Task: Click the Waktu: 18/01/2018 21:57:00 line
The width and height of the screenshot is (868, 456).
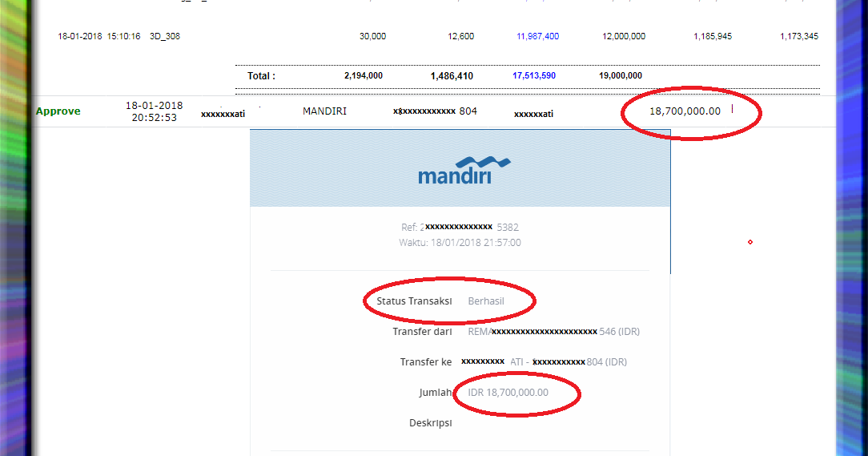Action: coord(460,243)
